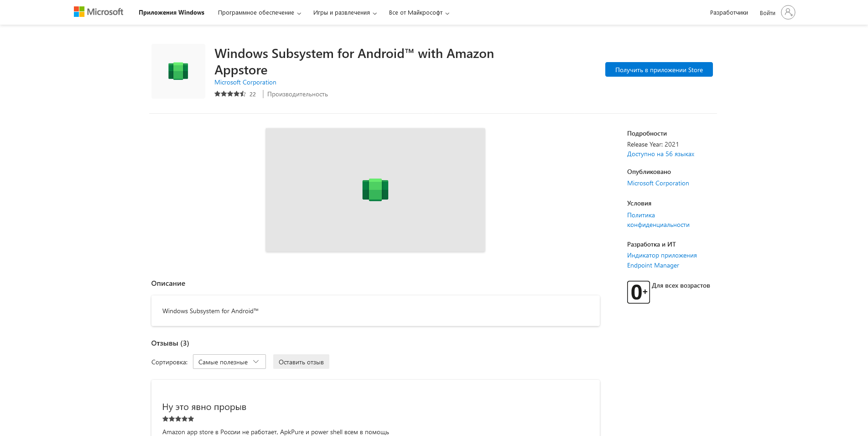Click the five-star rating of first review

point(178,419)
